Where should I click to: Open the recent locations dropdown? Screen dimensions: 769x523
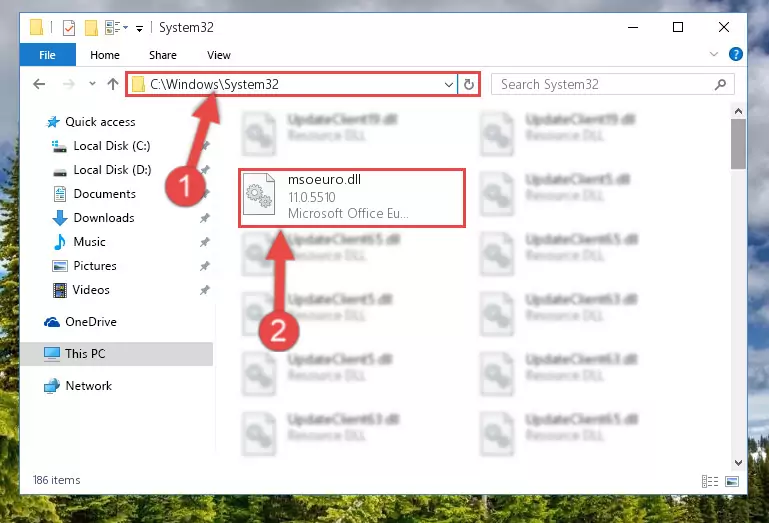[92, 84]
